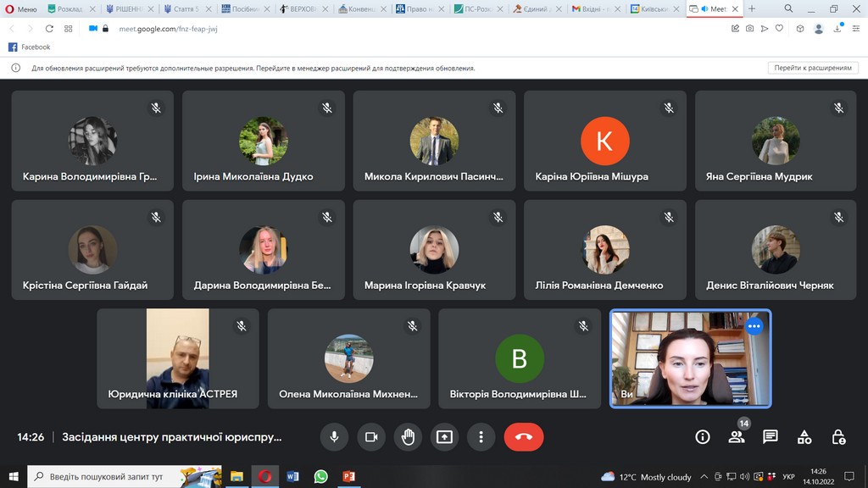Open the Activities panel
868x488 pixels.
click(804, 437)
